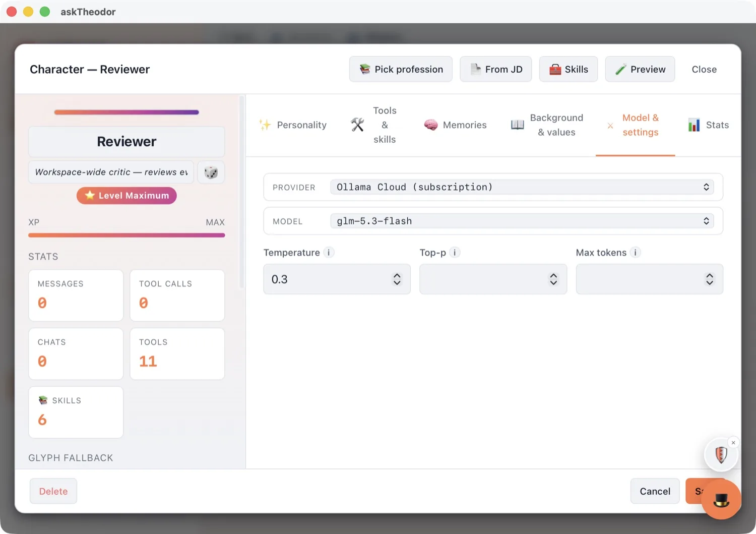Click the Max tokens input field

coord(649,279)
